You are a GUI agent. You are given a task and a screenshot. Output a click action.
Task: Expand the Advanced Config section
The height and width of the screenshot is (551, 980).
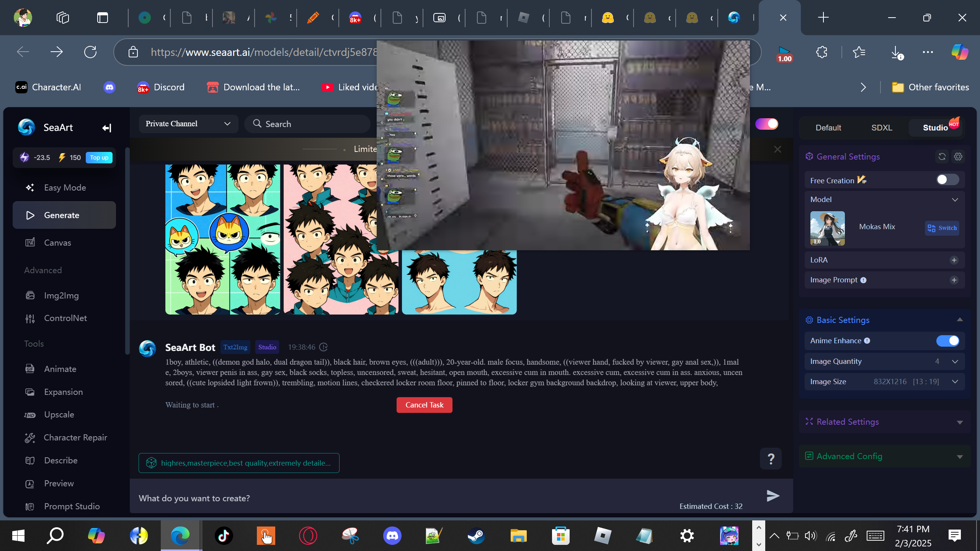[x=959, y=456]
